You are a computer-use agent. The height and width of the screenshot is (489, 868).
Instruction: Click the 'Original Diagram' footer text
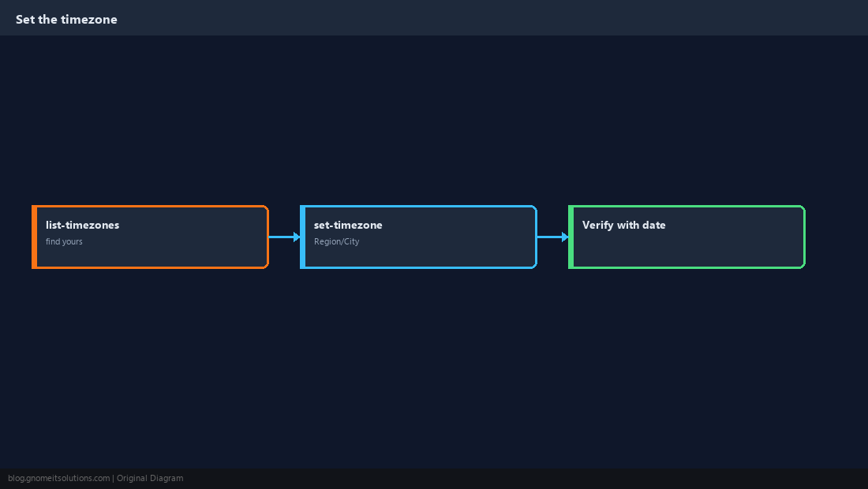point(150,479)
